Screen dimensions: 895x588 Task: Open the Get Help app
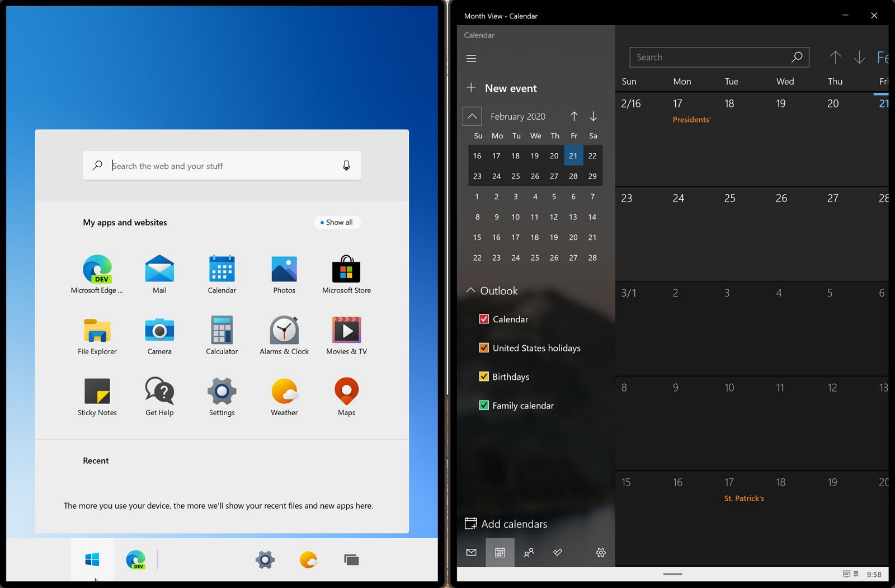click(x=159, y=391)
